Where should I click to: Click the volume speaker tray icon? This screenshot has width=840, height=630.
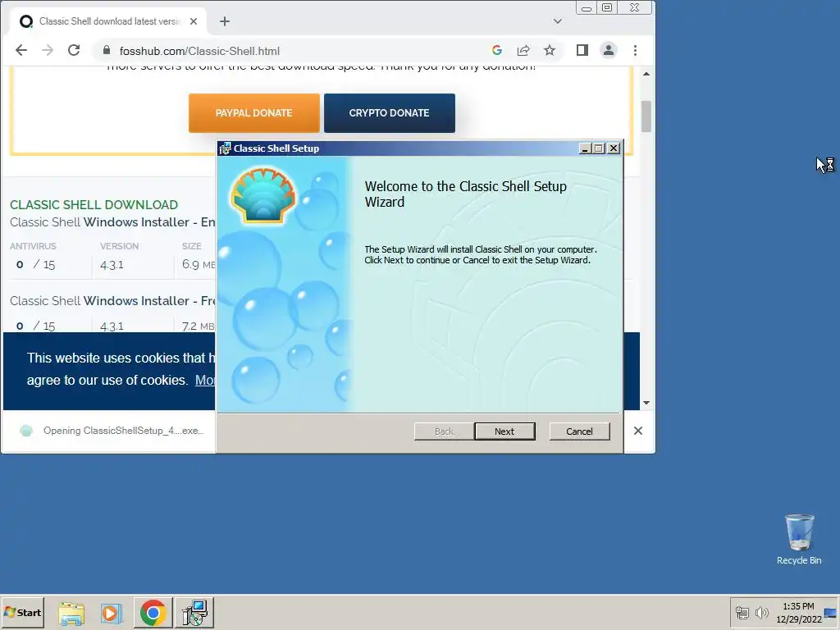pos(761,612)
